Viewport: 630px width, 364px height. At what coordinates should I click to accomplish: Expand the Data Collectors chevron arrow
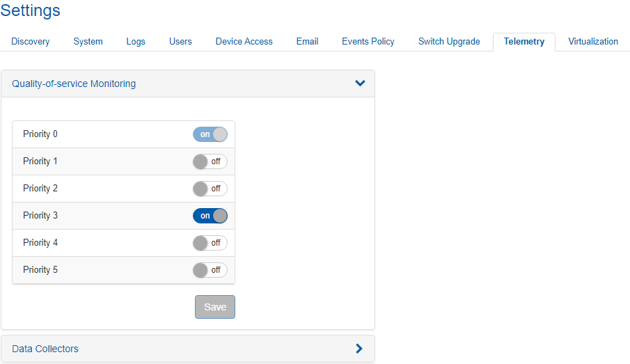(x=359, y=349)
